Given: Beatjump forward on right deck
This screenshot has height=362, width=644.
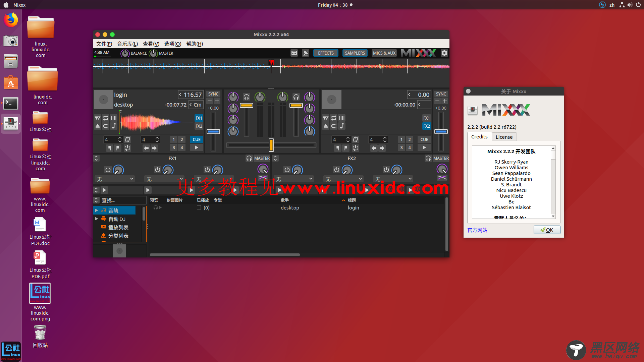Looking at the screenshot, I should [x=382, y=148].
